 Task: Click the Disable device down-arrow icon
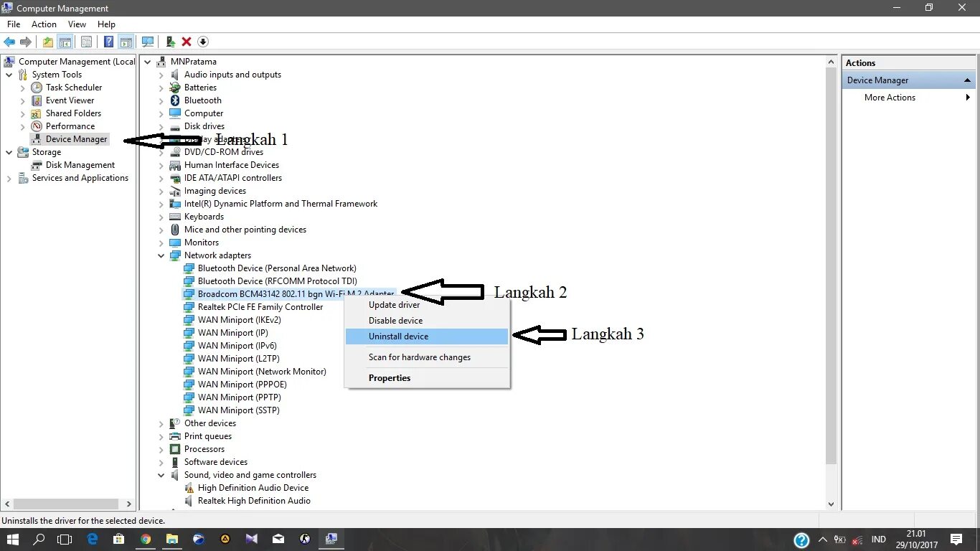203,42
